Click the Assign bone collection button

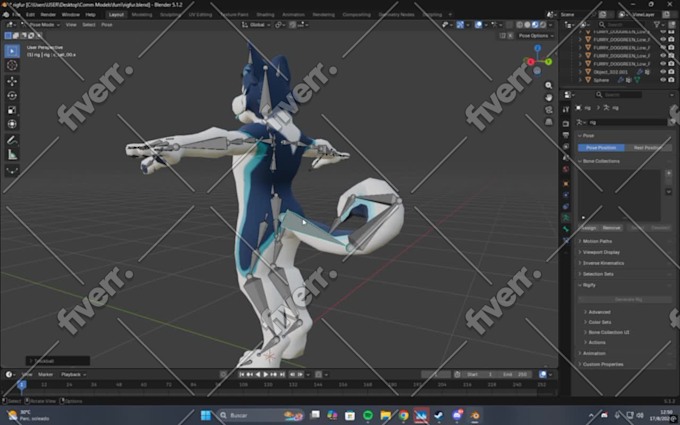(589, 228)
